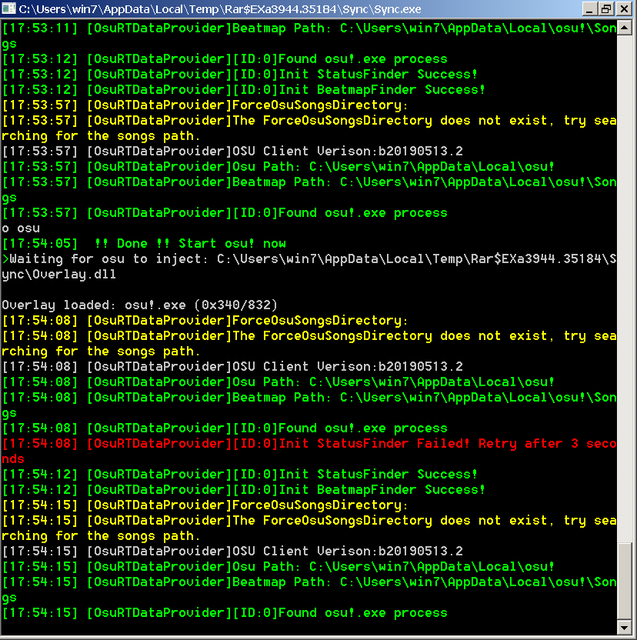The height and width of the screenshot is (640, 637).
Task: Click the scrollbar up arrow
Action: coord(624,28)
